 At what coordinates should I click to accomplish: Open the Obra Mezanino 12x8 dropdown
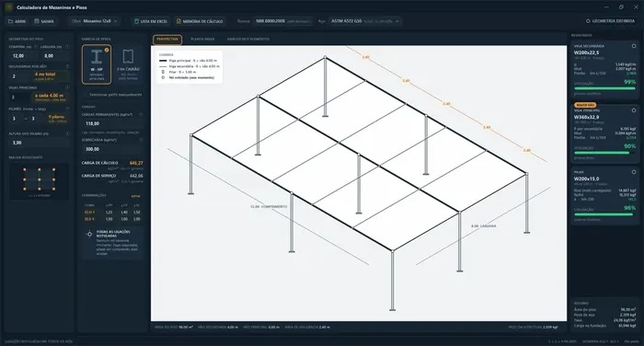pyautogui.click(x=95, y=21)
